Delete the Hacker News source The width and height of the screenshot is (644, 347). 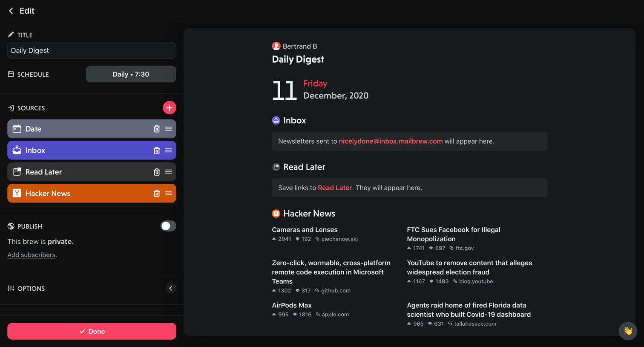coord(157,194)
